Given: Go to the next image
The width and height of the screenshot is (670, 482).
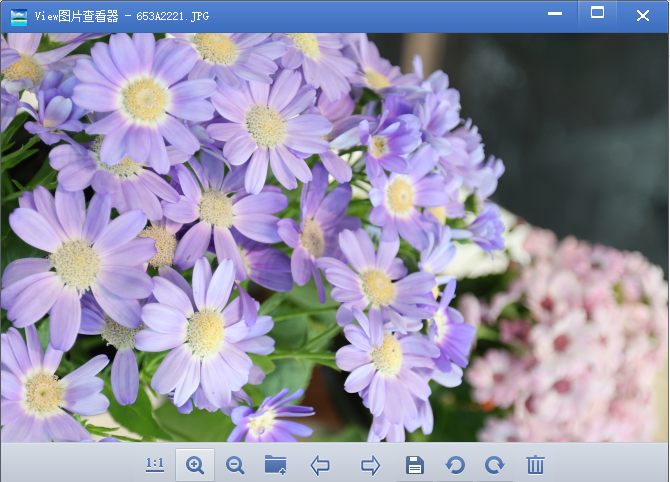Looking at the screenshot, I should click(x=370, y=465).
